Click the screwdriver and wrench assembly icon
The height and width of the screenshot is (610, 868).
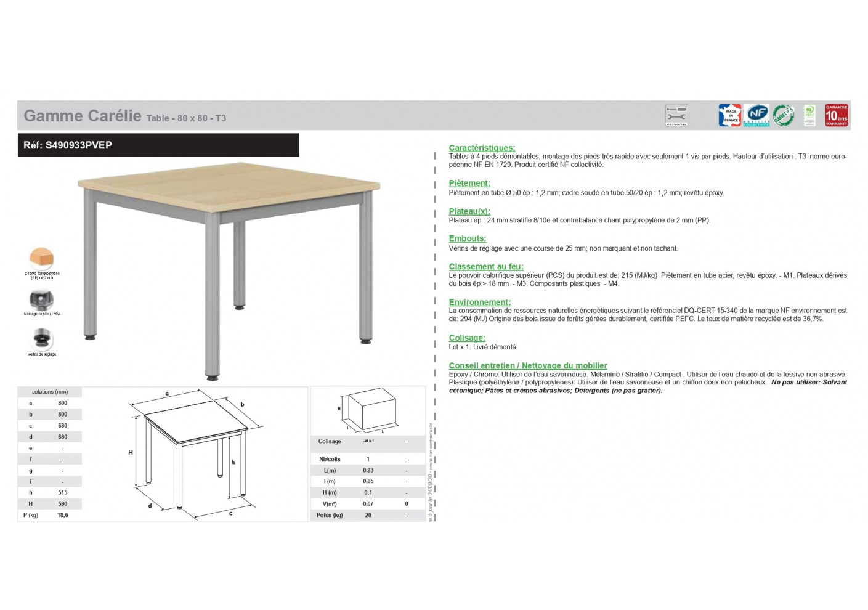pyautogui.click(x=676, y=115)
